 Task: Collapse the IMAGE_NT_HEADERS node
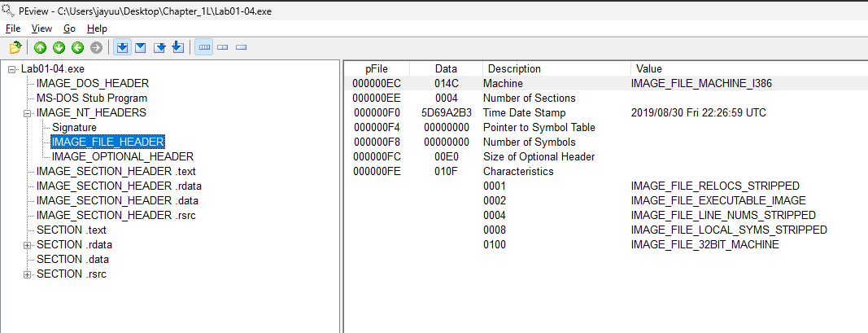click(x=27, y=113)
